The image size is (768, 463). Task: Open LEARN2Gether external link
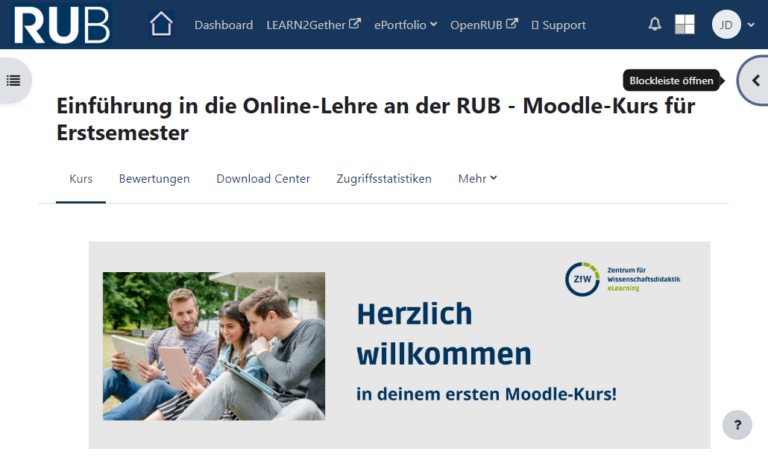pyautogui.click(x=313, y=25)
